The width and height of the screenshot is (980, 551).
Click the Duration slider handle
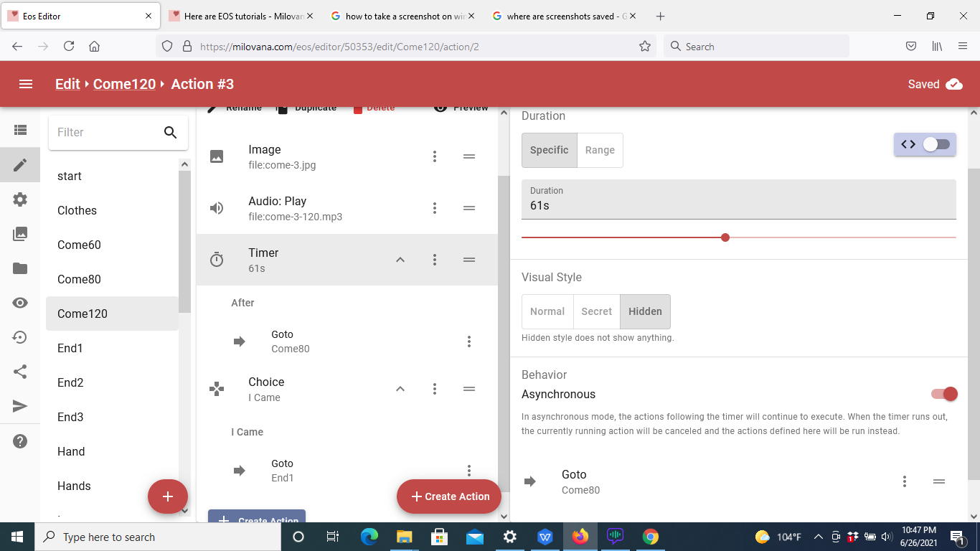[x=725, y=237]
